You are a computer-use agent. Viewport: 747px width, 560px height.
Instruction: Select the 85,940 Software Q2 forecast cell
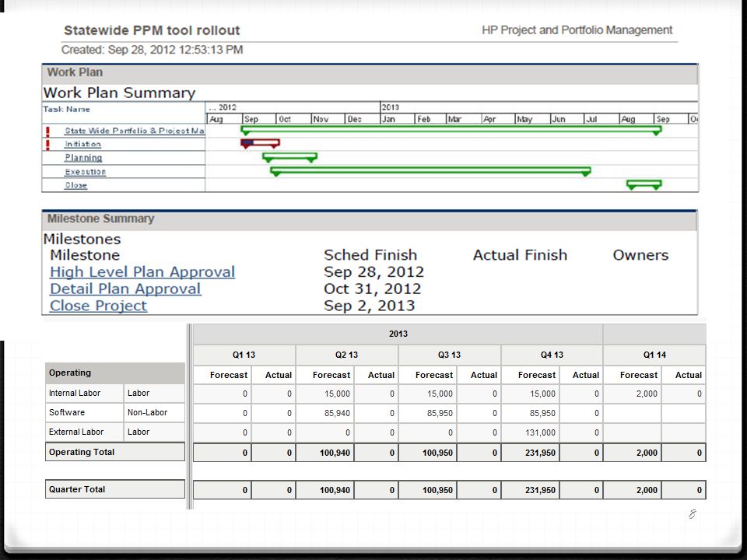[325, 413]
